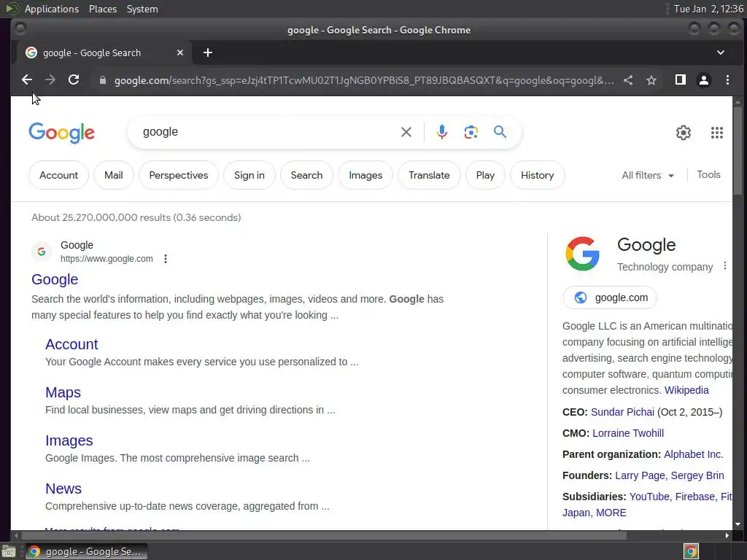This screenshot has width=747, height=560.
Task: Expand the All filters dropdown
Action: click(648, 175)
